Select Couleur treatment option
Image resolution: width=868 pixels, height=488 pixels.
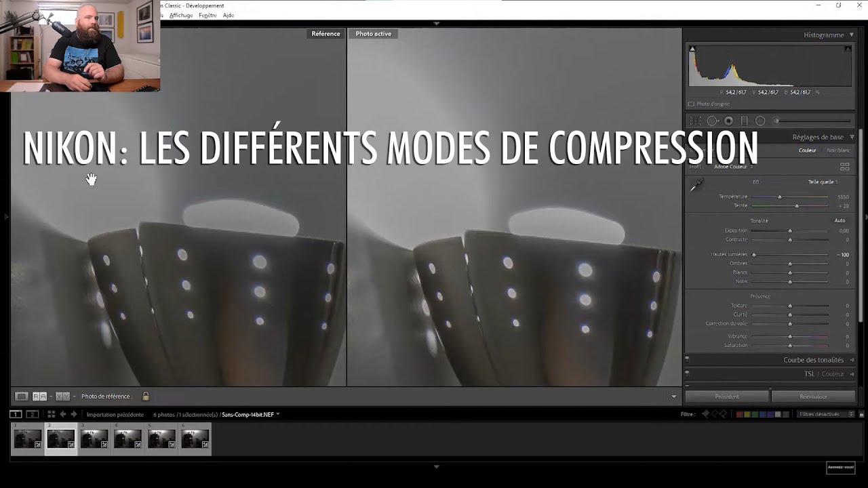point(807,150)
